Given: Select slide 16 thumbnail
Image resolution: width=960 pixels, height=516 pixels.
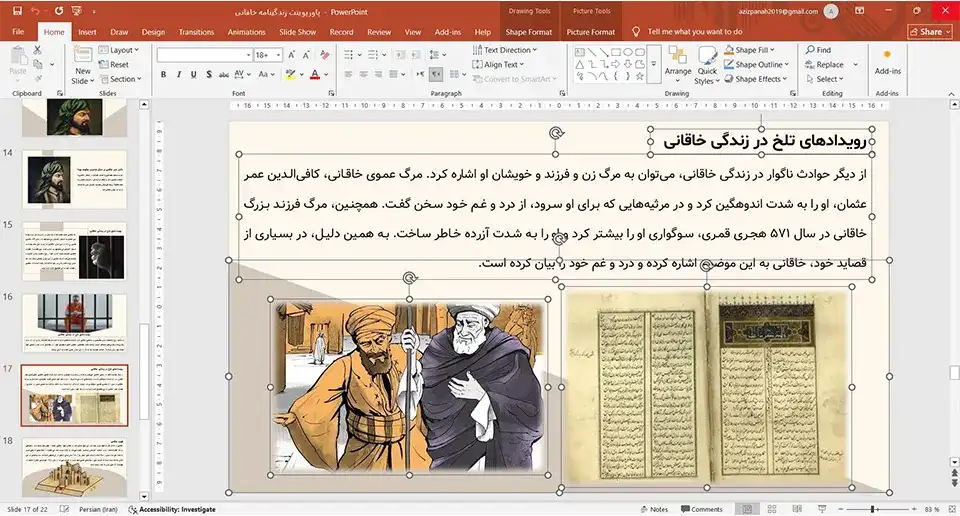Looking at the screenshot, I should [x=75, y=323].
